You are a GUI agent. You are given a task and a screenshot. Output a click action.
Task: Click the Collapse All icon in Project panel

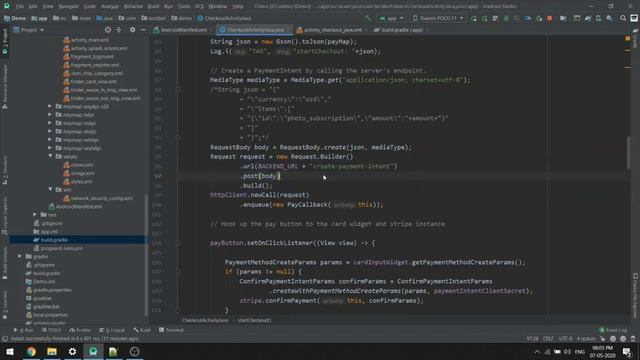click(119, 30)
